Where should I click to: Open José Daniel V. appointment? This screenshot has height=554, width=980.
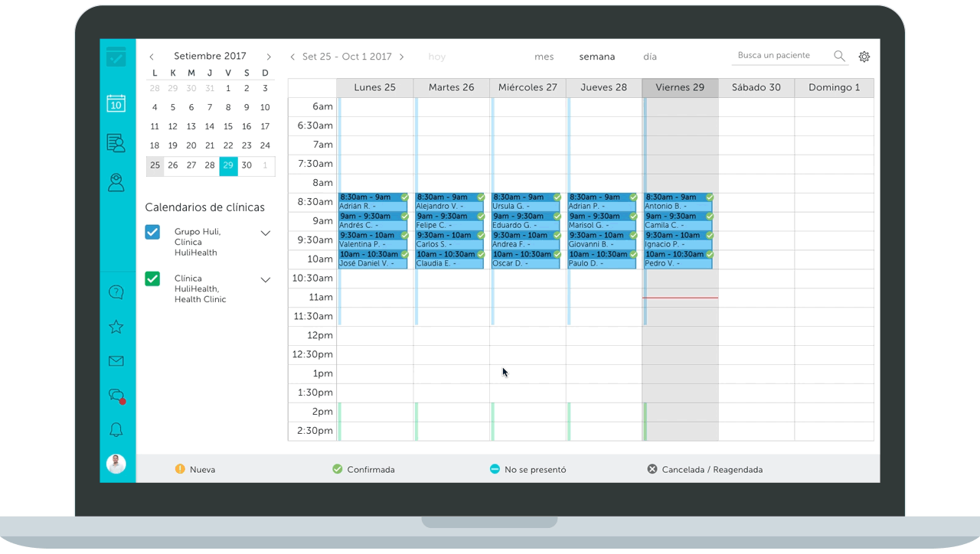tap(373, 259)
